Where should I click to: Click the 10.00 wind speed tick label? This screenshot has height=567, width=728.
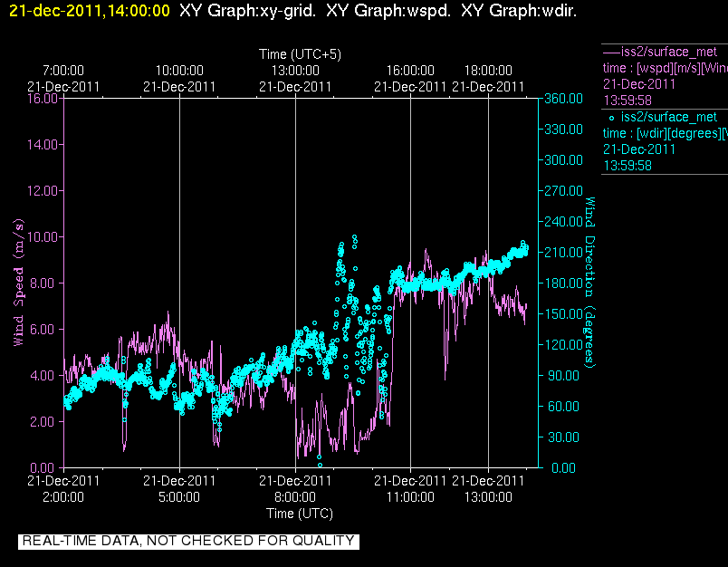point(43,236)
